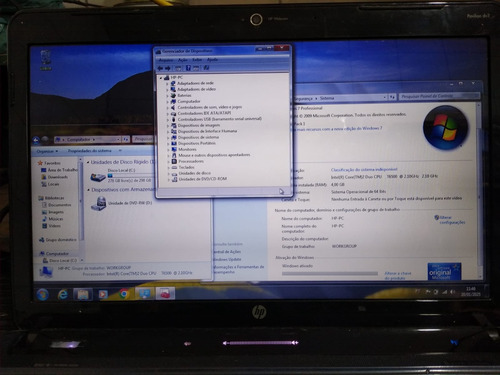Select Computador item in Device Manager tree
500x375 pixels.
point(189,101)
